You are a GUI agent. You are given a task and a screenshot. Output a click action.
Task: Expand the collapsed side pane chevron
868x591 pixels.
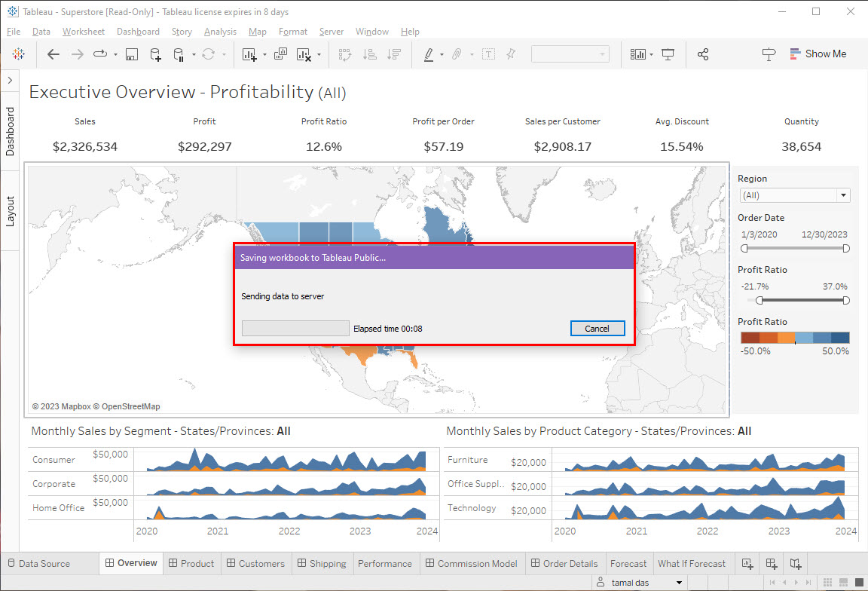pos(10,81)
